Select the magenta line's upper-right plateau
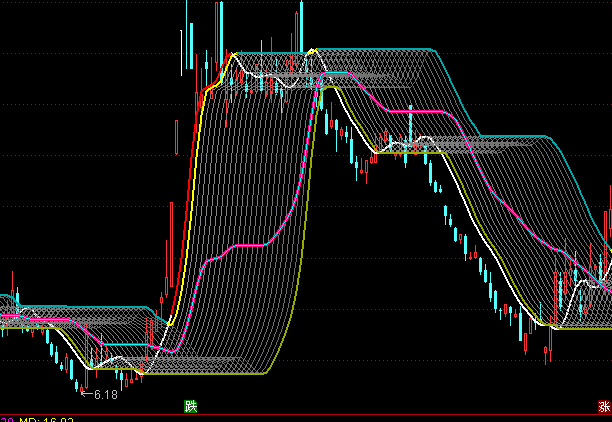The height and width of the screenshot is (422, 612). (x=410, y=110)
